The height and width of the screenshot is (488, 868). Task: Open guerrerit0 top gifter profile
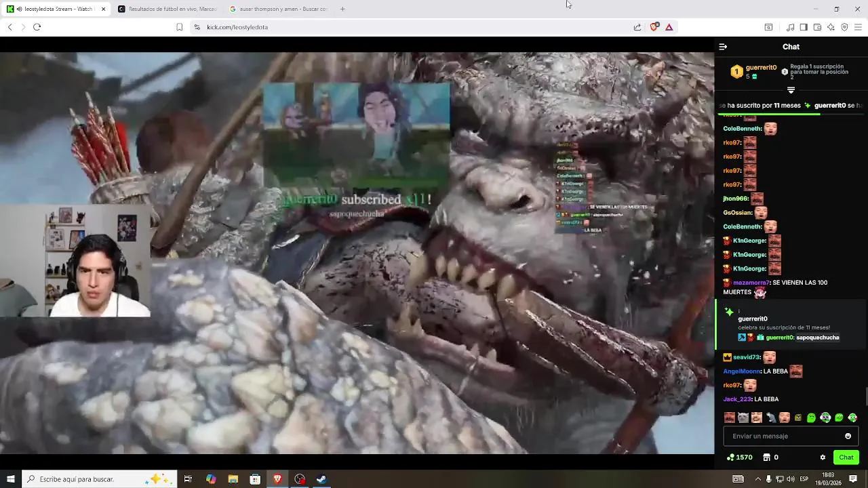(x=761, y=68)
